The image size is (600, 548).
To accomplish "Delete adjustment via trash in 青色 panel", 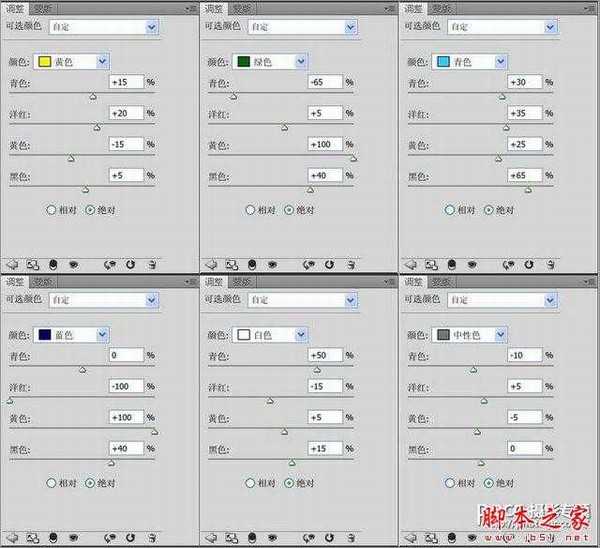I will [x=551, y=264].
